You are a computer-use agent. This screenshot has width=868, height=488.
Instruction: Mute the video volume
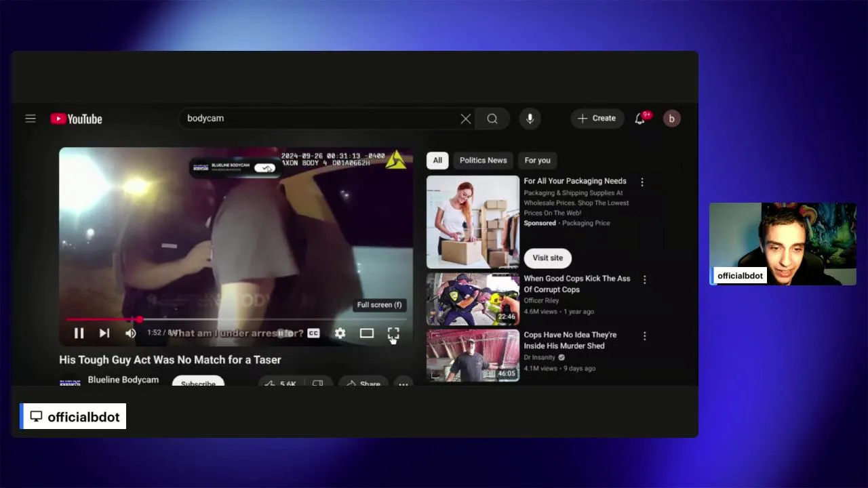[x=131, y=333]
